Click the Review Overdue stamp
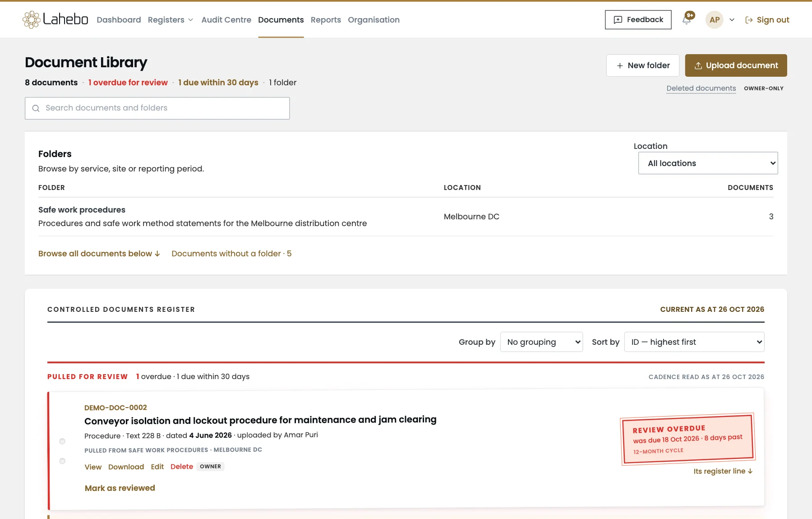 coord(687,439)
